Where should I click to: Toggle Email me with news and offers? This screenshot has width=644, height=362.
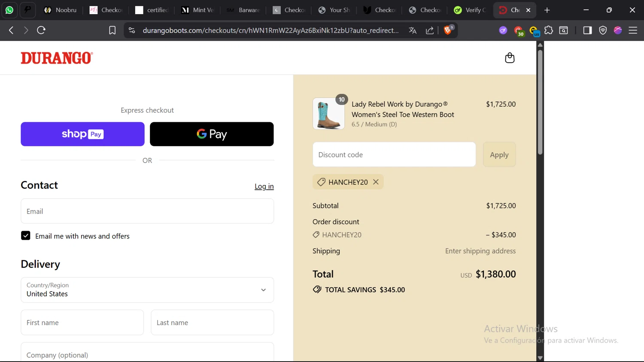26,236
